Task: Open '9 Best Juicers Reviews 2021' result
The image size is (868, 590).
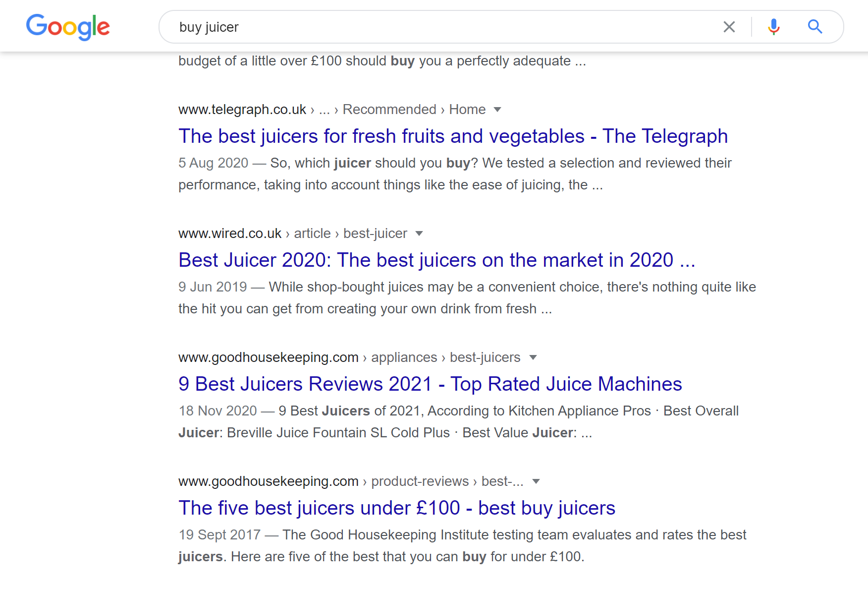Action: (430, 384)
